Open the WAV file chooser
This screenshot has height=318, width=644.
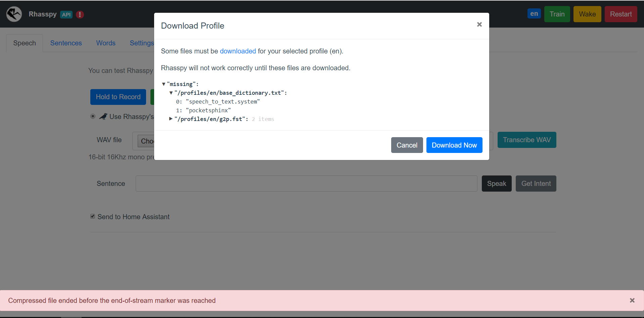[148, 141]
